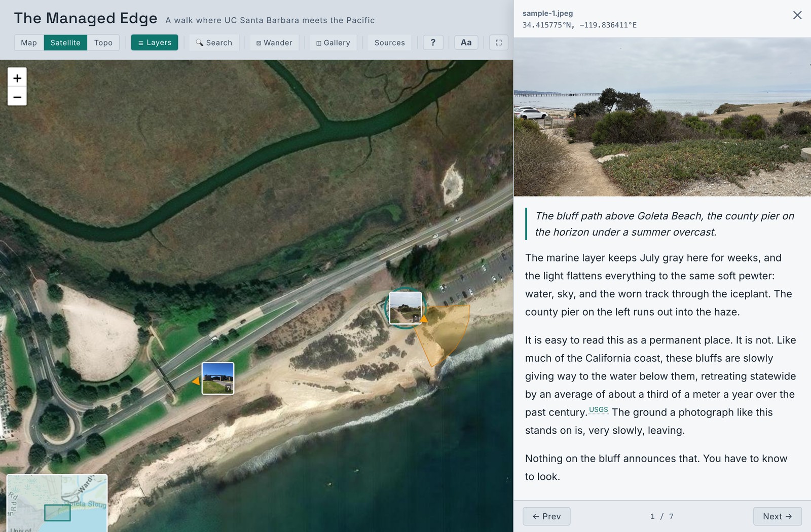Zoom out on the map

pyautogui.click(x=17, y=96)
